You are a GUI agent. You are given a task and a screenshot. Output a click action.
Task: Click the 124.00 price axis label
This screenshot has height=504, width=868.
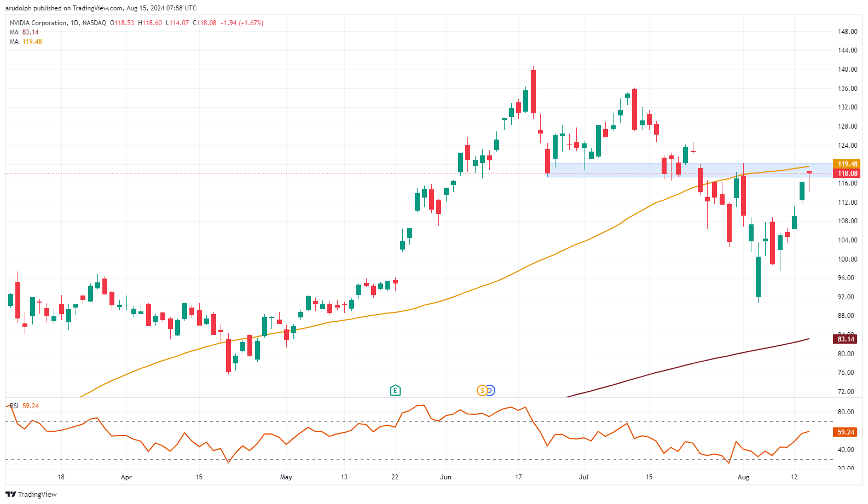pyautogui.click(x=848, y=146)
